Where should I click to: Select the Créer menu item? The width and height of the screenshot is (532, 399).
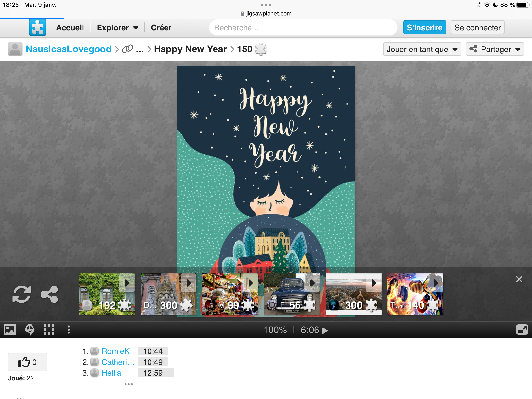161,28
